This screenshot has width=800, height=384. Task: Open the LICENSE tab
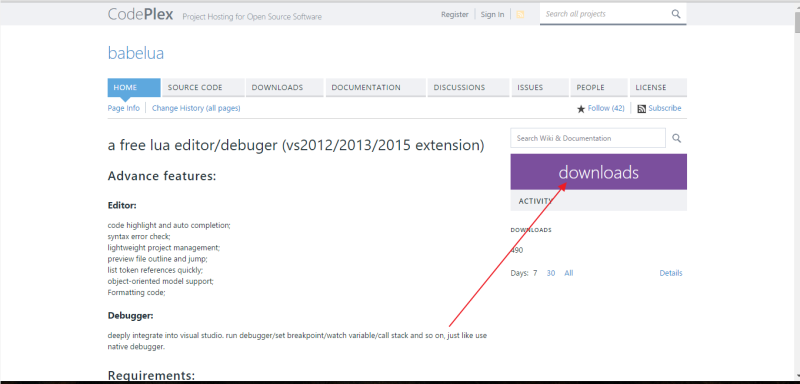pyautogui.click(x=658, y=88)
